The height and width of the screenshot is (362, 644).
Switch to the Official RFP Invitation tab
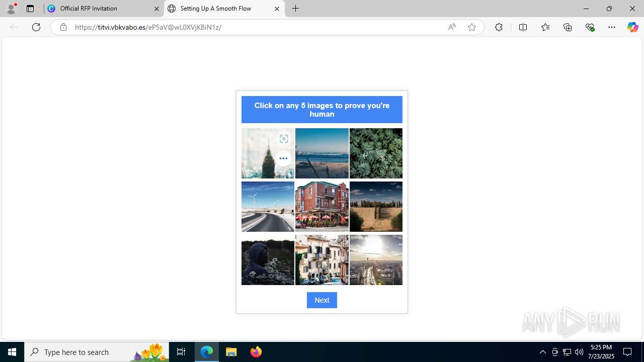point(103,9)
